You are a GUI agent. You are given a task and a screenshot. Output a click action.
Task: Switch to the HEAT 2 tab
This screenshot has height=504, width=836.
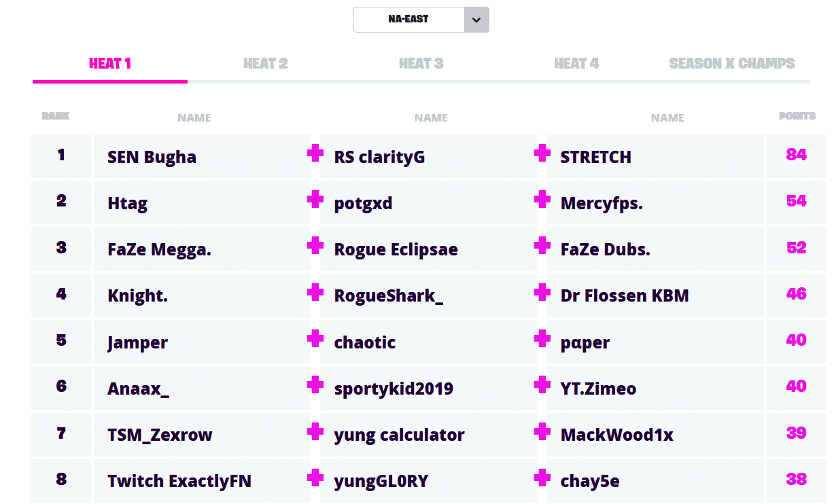[x=265, y=63]
